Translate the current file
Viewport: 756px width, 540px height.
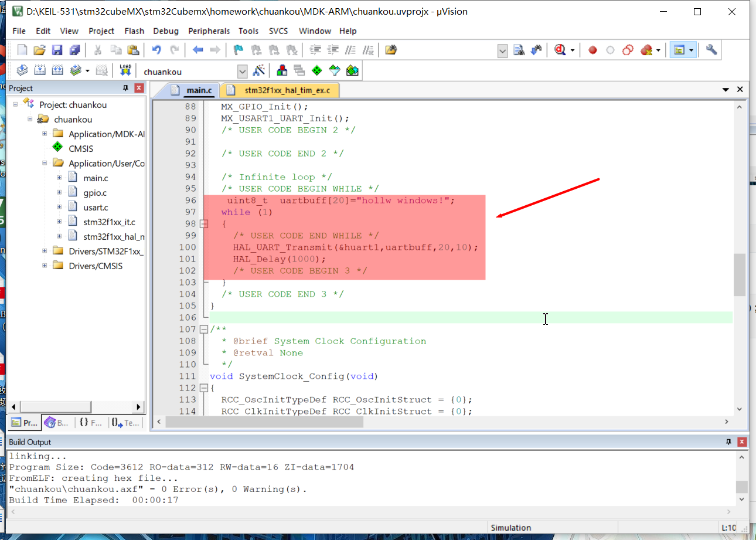click(22, 71)
